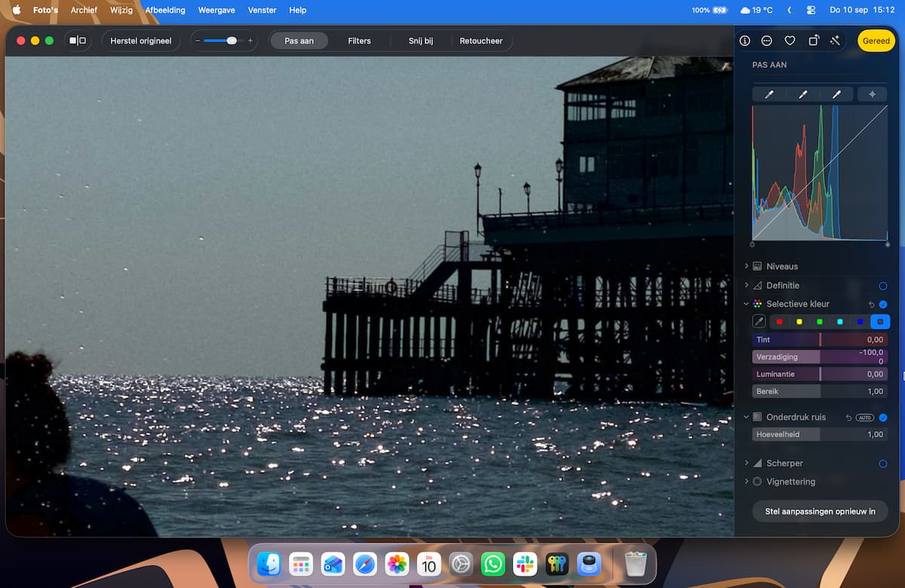Open the Weergave menu
The height and width of the screenshot is (588, 905).
click(x=216, y=10)
